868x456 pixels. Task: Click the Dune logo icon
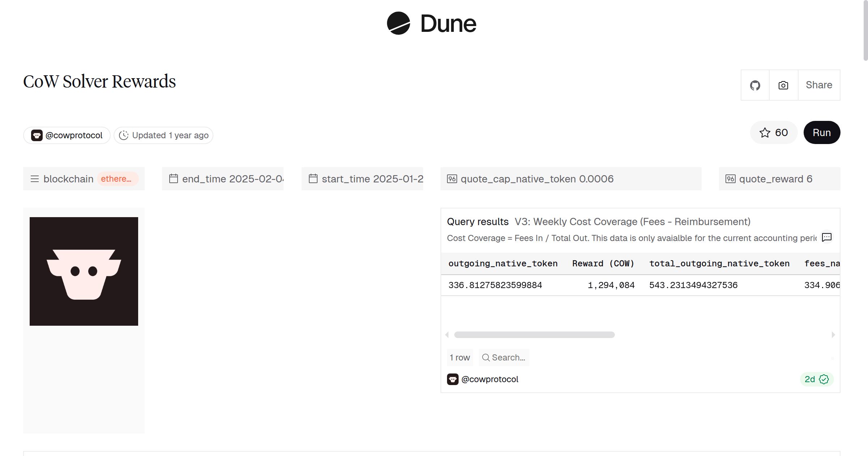pyautogui.click(x=398, y=23)
